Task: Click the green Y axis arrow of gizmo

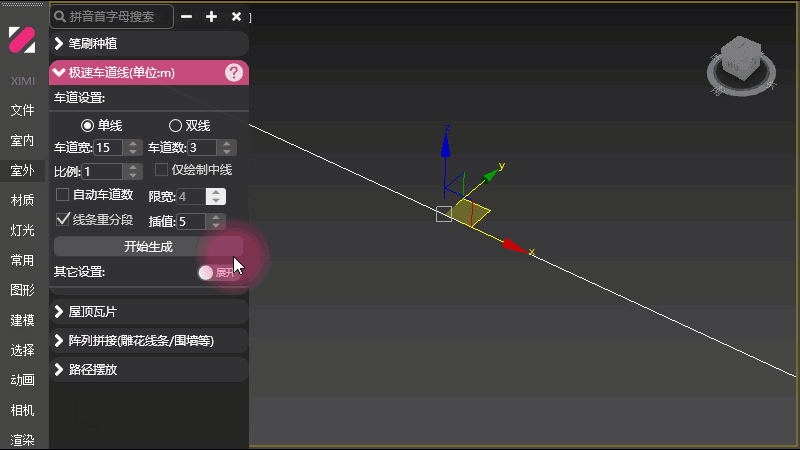Action: pos(491,175)
